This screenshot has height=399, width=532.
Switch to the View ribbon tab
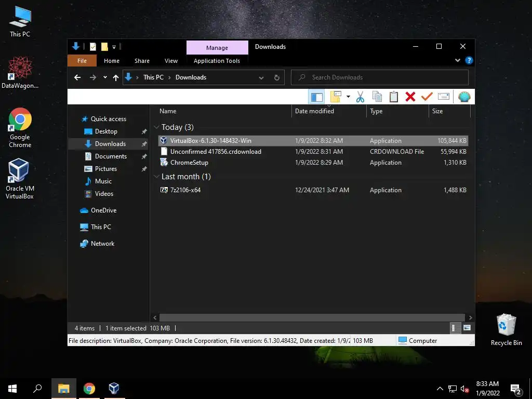[171, 61]
